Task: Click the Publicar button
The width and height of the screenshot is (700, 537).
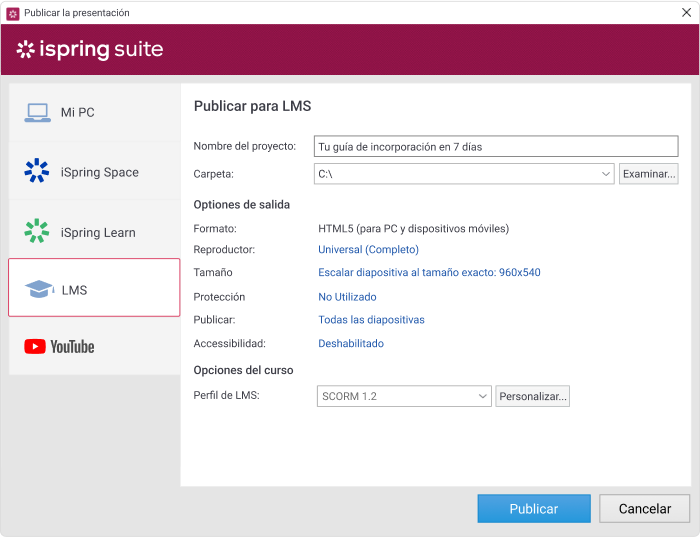Action: coord(534,508)
